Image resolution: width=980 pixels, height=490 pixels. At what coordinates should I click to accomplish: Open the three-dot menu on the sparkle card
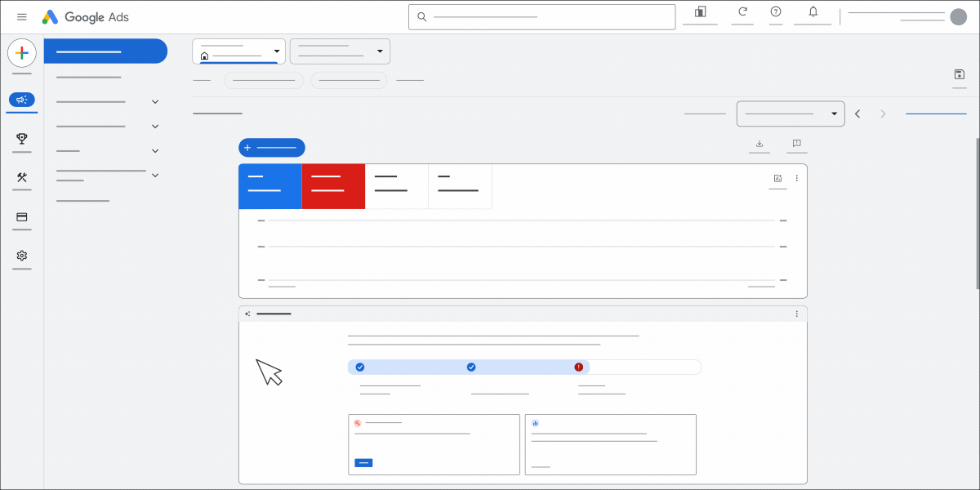pos(797,314)
